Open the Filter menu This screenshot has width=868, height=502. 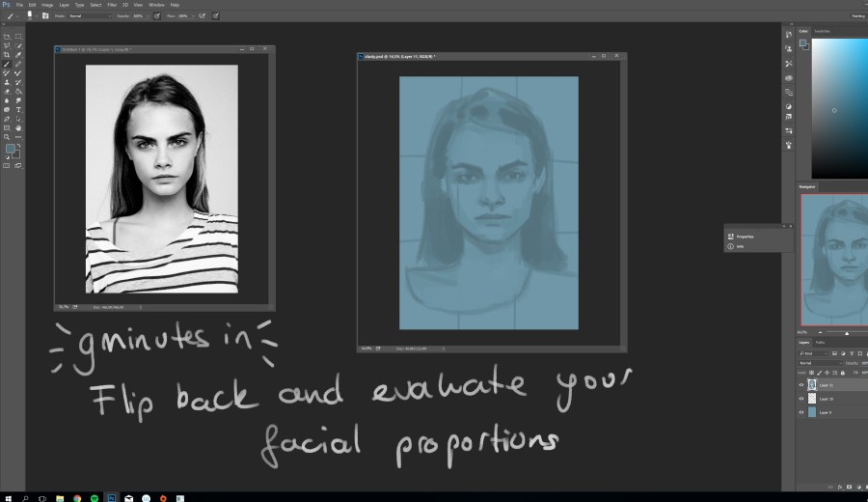(113, 5)
